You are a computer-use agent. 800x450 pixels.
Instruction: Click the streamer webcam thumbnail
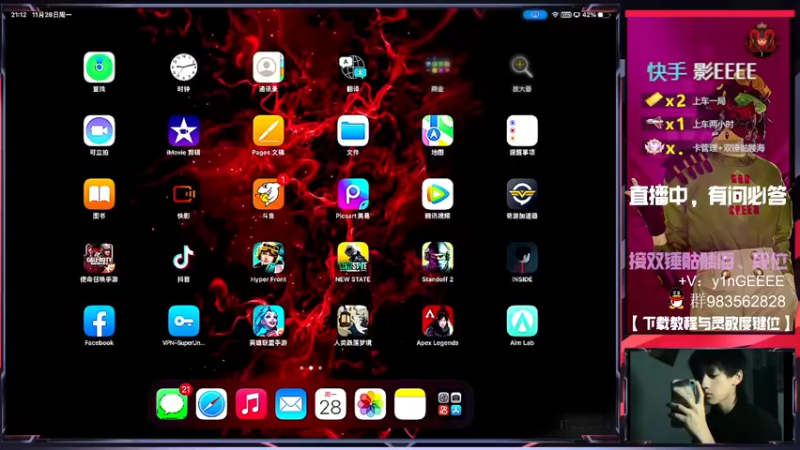click(709, 396)
